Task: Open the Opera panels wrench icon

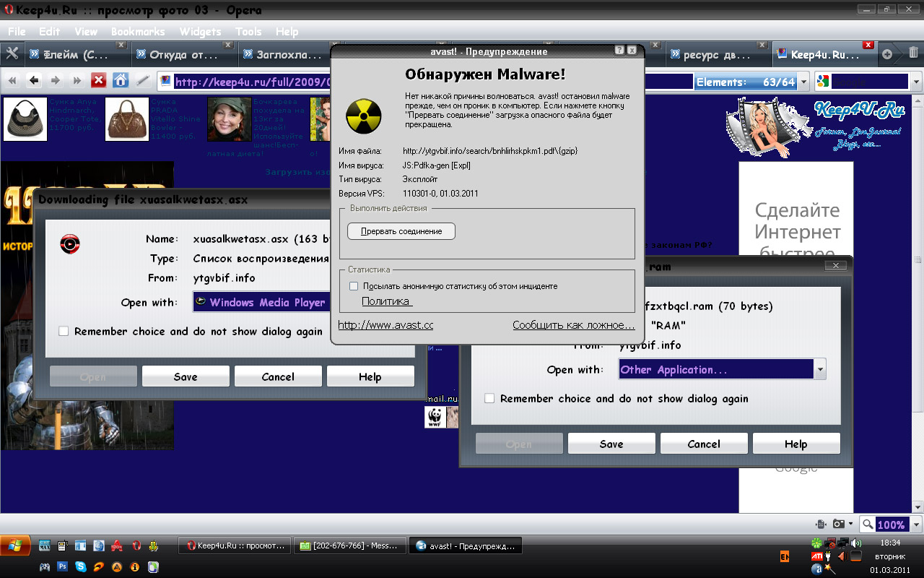Action: point(12,54)
